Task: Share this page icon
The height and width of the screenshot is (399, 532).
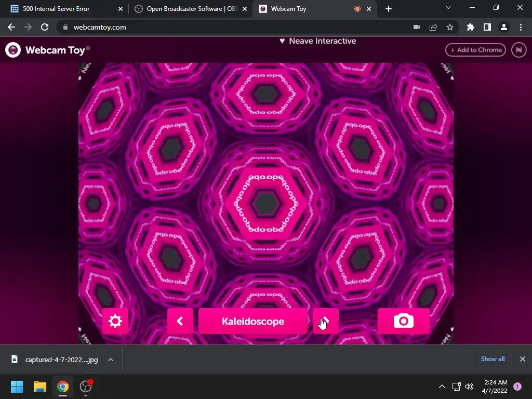Action: point(433,27)
